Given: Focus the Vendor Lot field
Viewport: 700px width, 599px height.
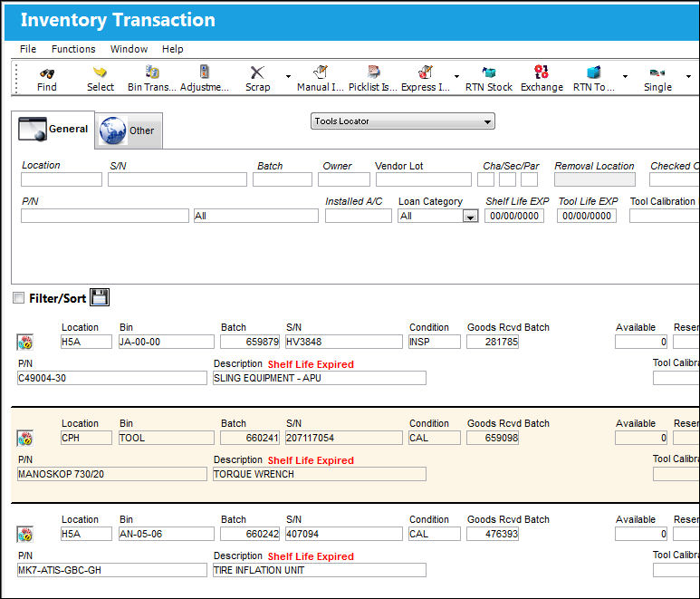Looking at the screenshot, I should pyautogui.click(x=423, y=179).
